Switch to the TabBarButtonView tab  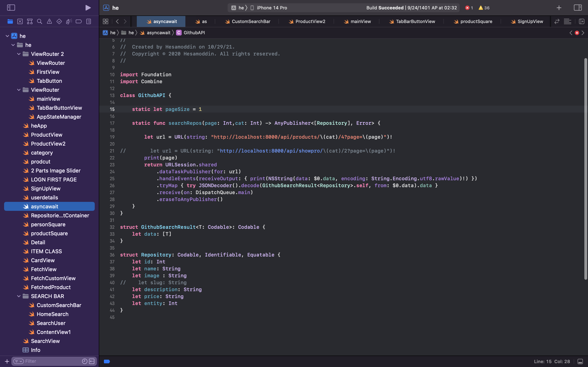(415, 21)
